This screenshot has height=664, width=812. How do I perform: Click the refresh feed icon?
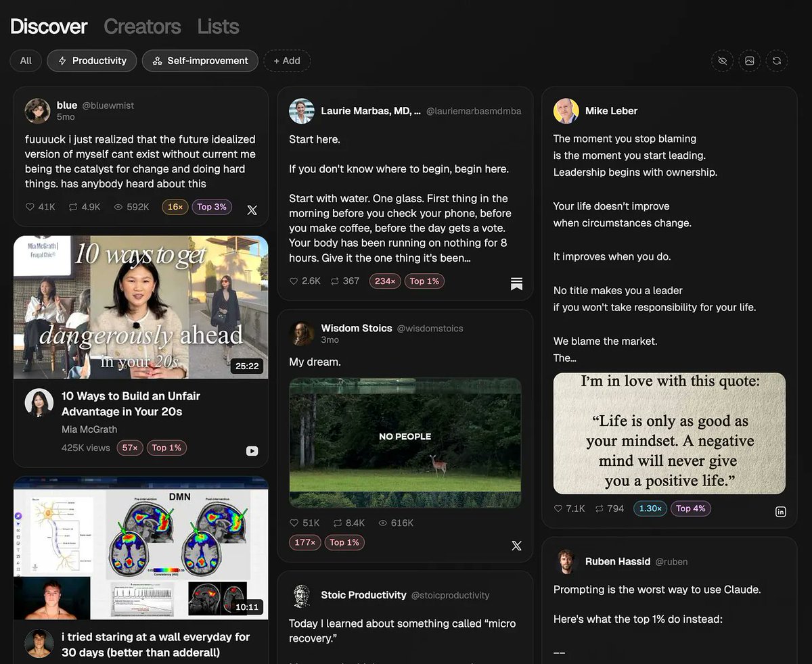click(x=777, y=61)
